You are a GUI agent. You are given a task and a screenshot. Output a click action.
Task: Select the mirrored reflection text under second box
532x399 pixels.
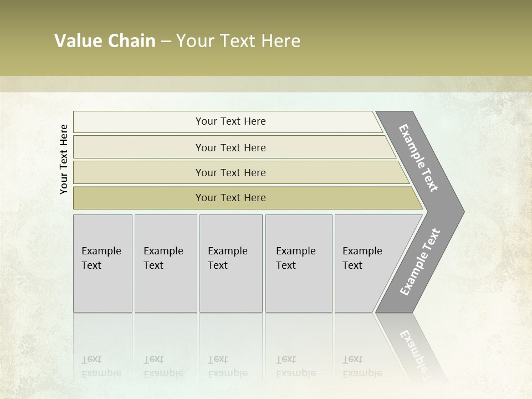coord(163,367)
